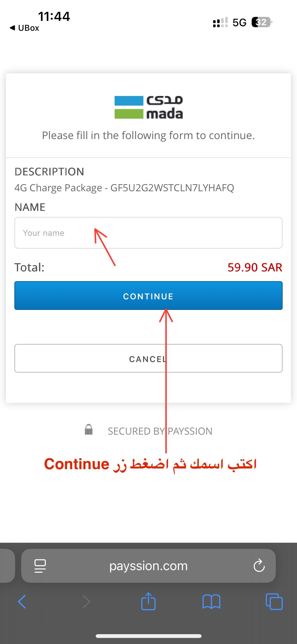
Task: Return to UBox app via back arrow
Action: point(24,28)
